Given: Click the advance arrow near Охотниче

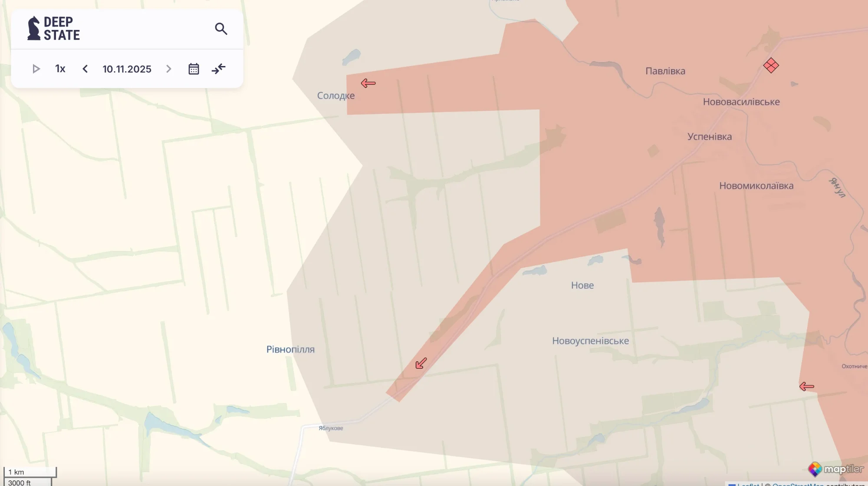Looking at the screenshot, I should pyautogui.click(x=806, y=386).
